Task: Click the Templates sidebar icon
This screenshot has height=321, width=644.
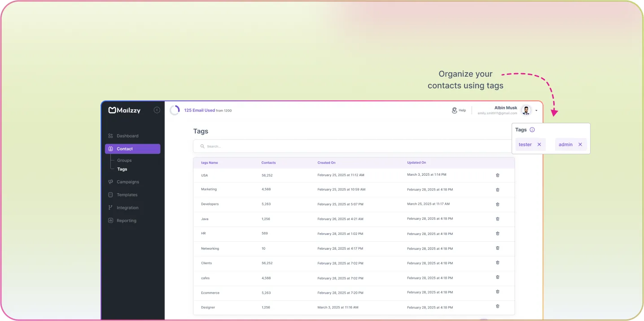Action: tap(110, 195)
